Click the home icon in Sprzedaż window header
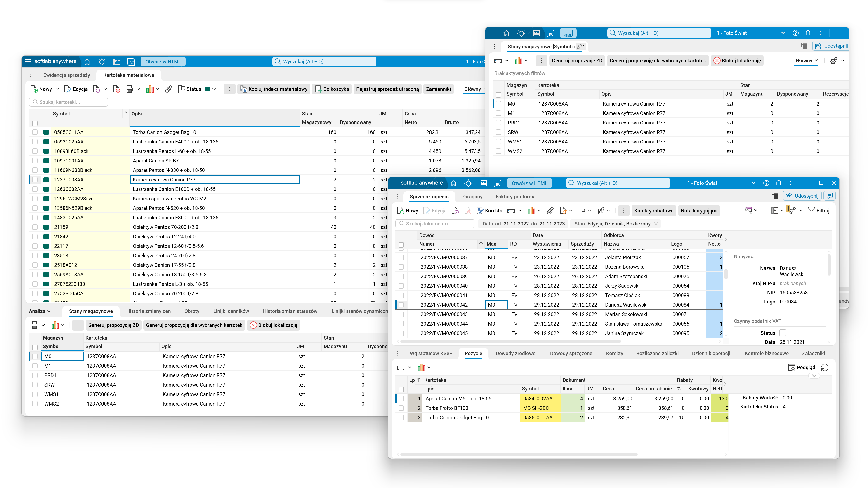Viewport: 868px width, 488px height. tap(453, 183)
